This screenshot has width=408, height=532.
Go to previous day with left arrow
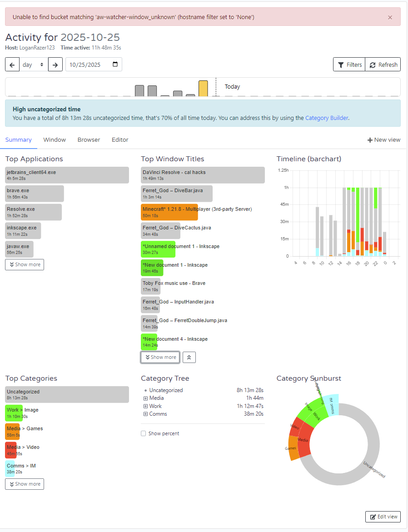[12, 65]
